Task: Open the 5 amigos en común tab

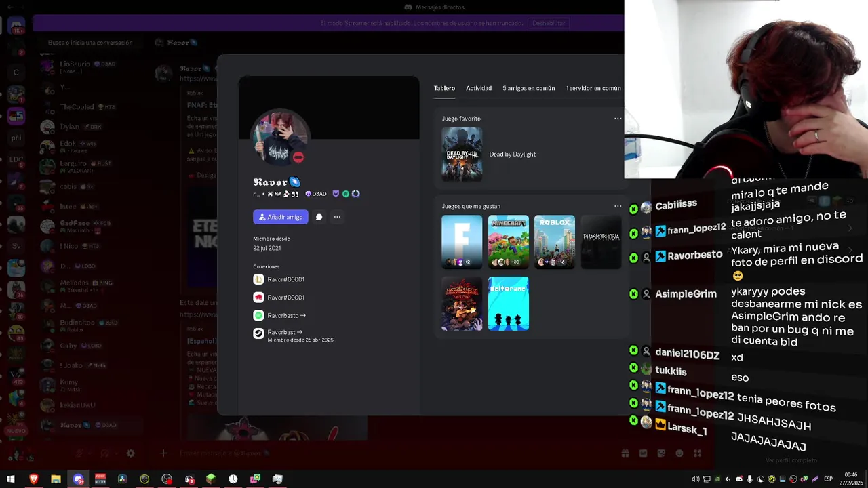Action: [529, 88]
